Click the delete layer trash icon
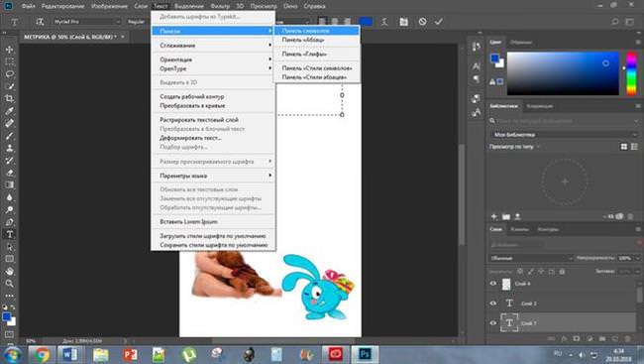Image resolution: width=644 pixels, height=364 pixels. (627, 338)
